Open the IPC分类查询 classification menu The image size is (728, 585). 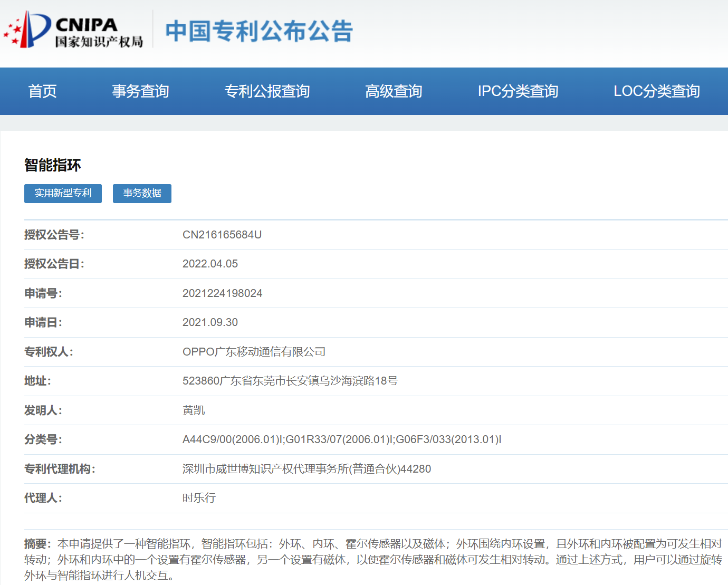(x=518, y=91)
